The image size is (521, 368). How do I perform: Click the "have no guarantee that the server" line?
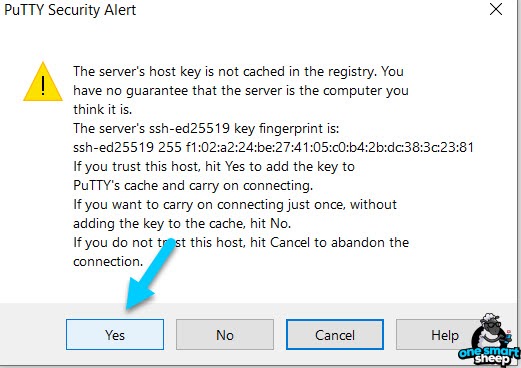tap(241, 91)
